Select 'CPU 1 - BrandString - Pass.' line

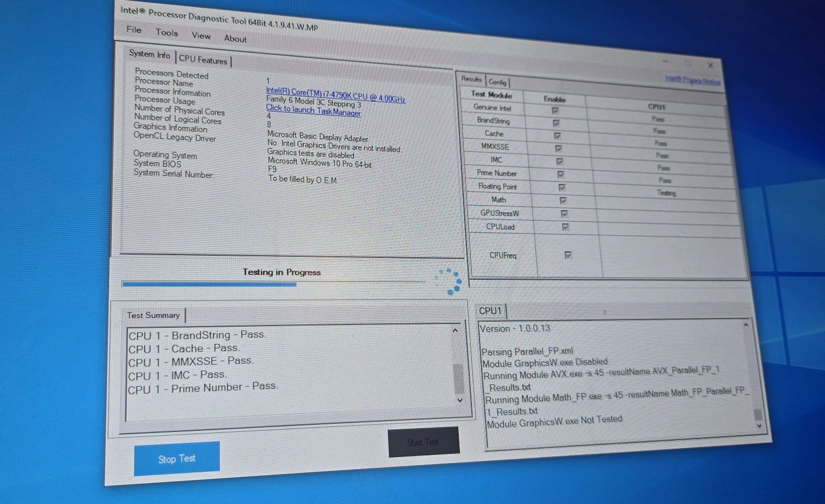197,335
